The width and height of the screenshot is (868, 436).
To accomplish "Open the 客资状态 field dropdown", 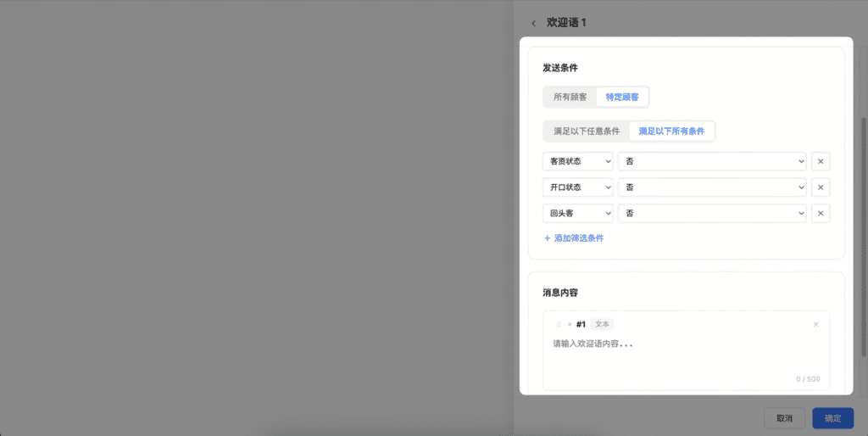I will point(577,161).
